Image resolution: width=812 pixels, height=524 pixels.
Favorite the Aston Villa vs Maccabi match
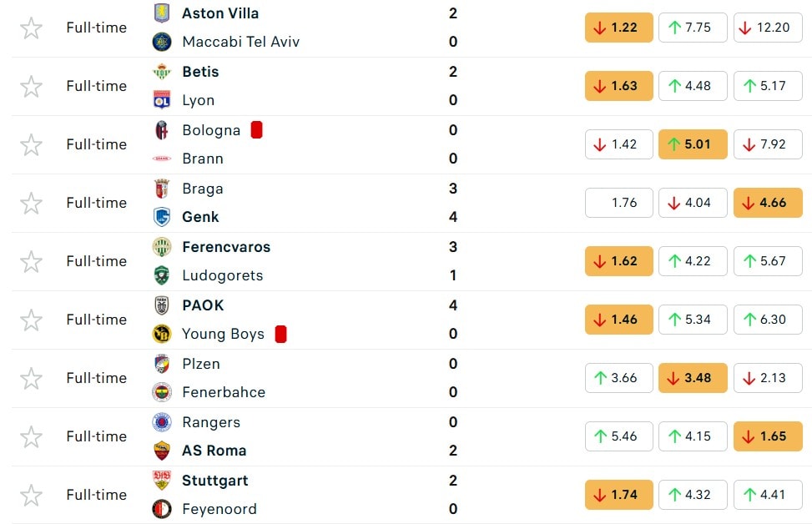(x=31, y=28)
